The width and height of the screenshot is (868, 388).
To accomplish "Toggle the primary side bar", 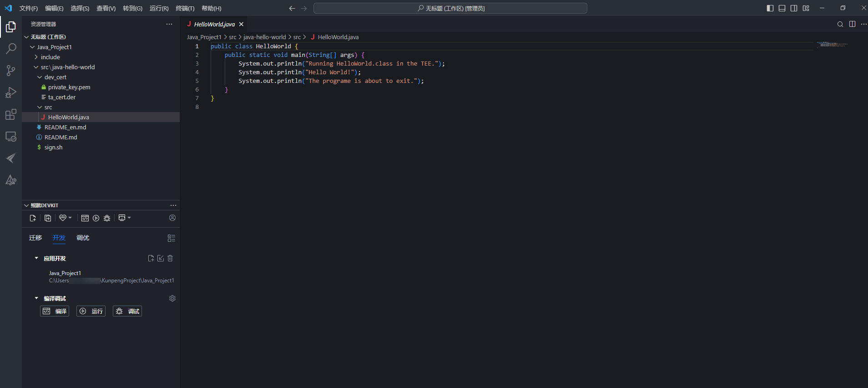I will 770,8.
